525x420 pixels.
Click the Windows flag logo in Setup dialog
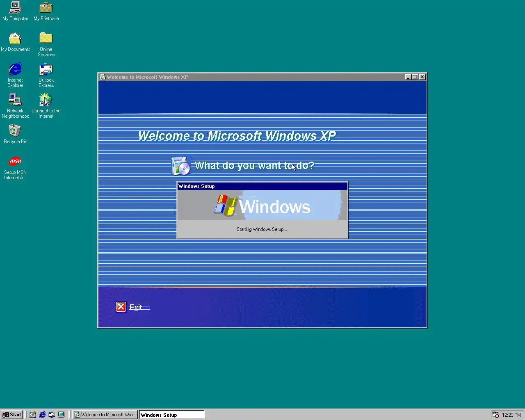[x=226, y=205]
